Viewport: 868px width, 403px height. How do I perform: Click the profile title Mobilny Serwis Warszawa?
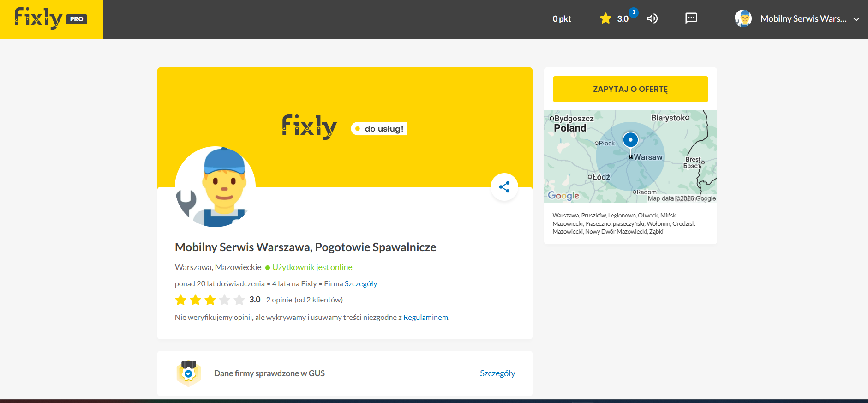coord(305,247)
